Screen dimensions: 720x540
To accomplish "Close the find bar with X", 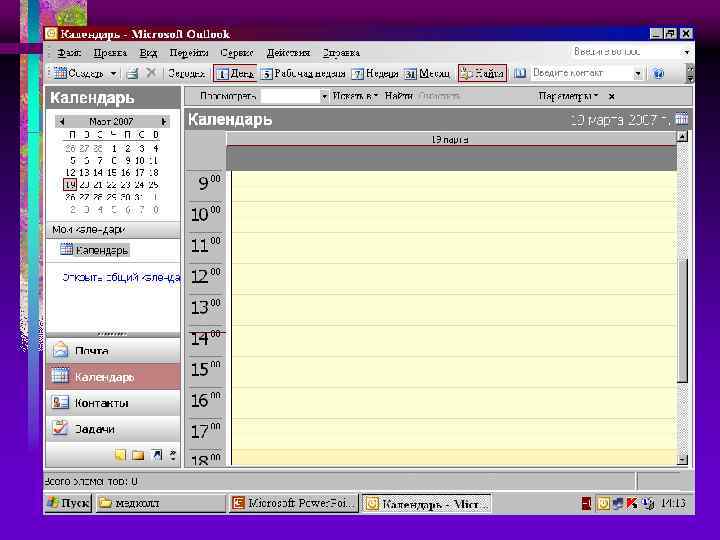I will click(x=612, y=96).
